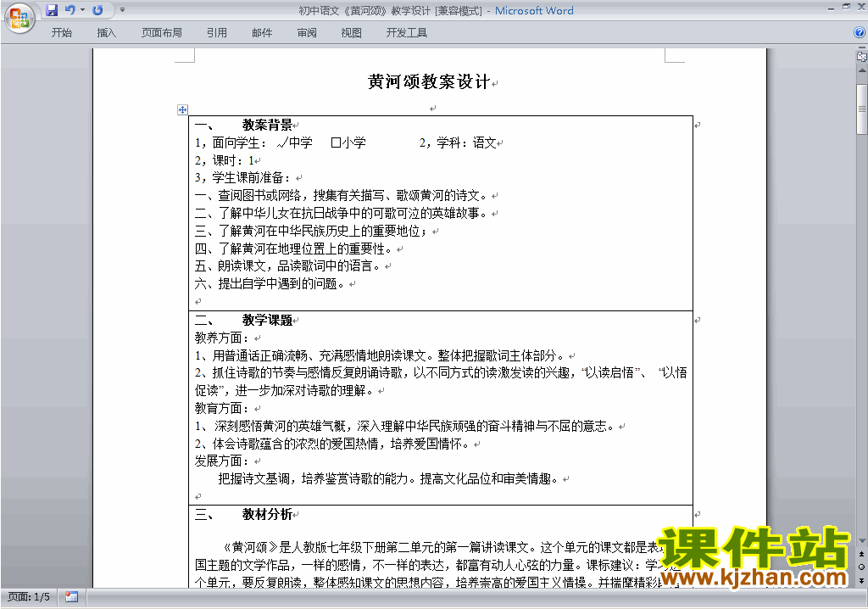868x609 pixels.
Task: Open Select Browse Object round button
Action: click(861, 567)
